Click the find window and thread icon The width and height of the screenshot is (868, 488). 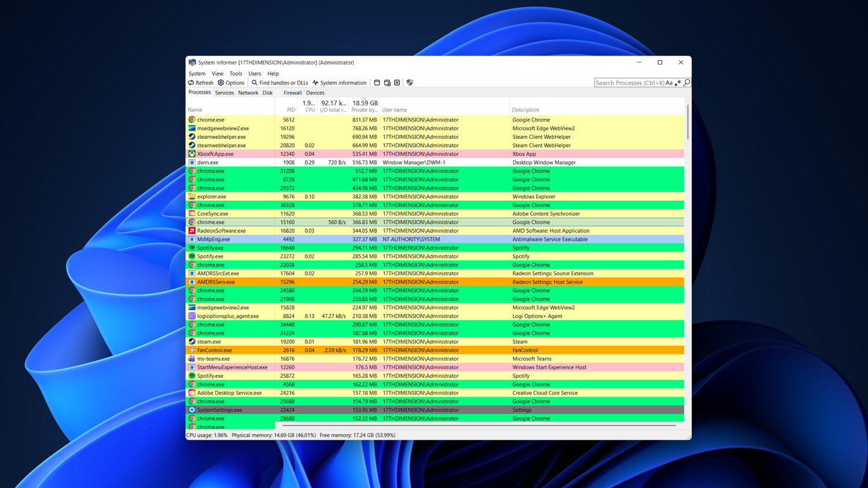(x=387, y=83)
